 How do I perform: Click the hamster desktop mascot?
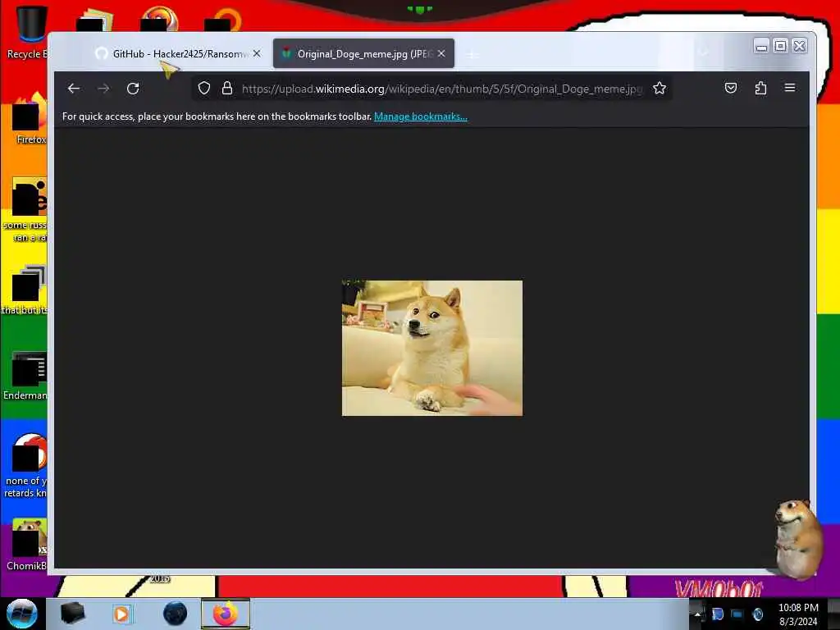coord(798,538)
